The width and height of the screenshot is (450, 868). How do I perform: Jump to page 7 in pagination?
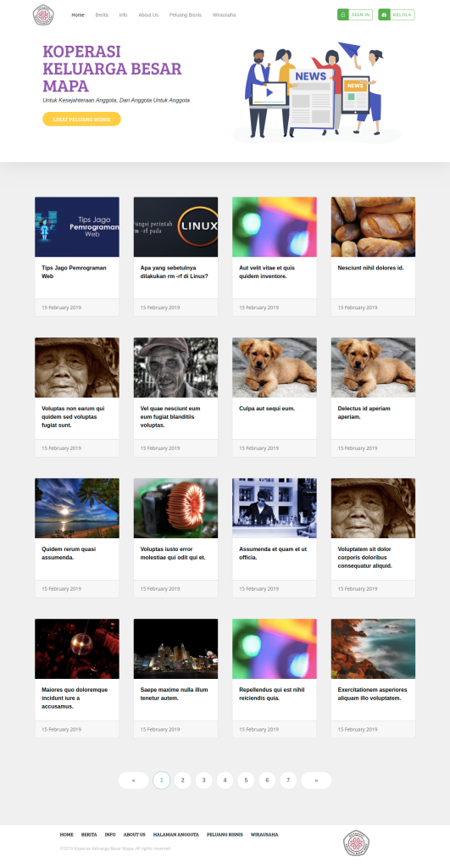pyautogui.click(x=288, y=780)
